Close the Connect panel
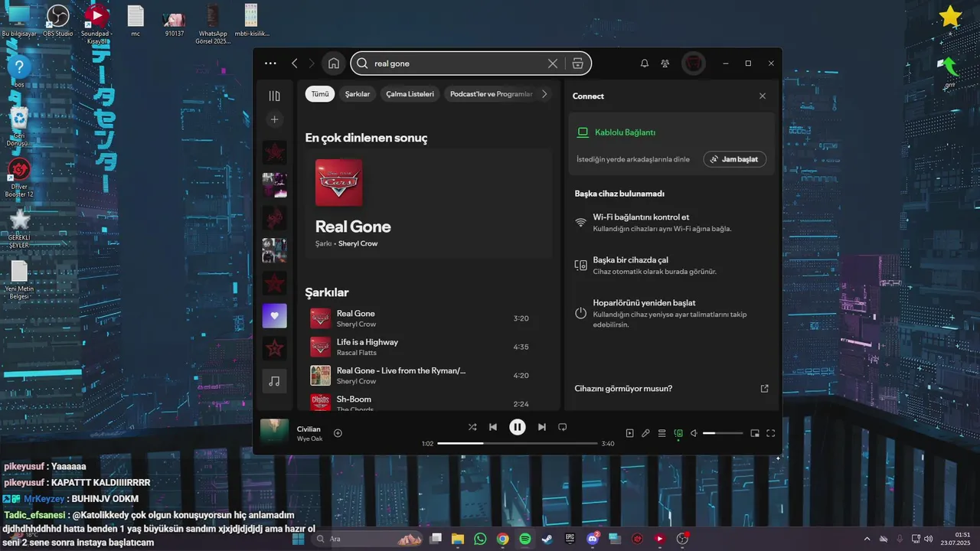 tap(763, 96)
